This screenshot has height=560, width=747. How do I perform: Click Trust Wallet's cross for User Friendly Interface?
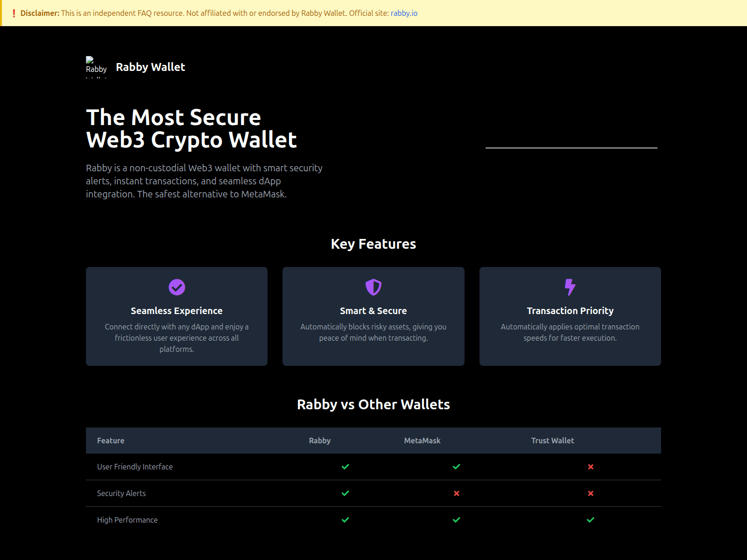(591, 466)
